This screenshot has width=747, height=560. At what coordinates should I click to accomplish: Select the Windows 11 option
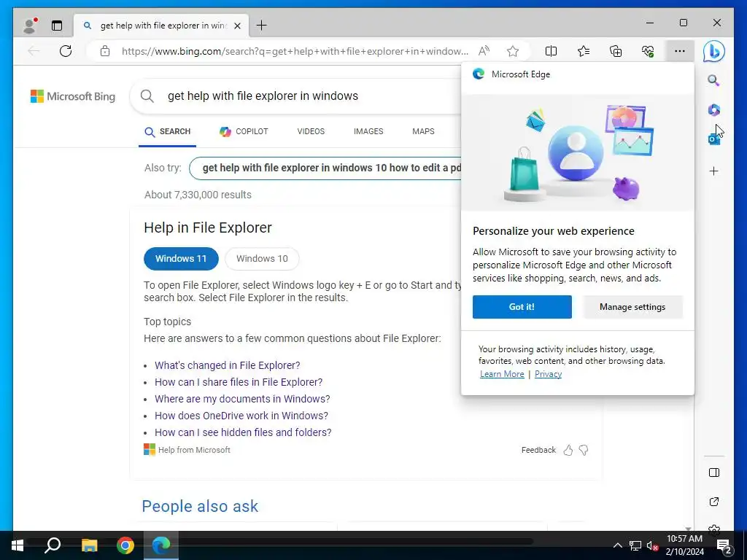pos(181,259)
